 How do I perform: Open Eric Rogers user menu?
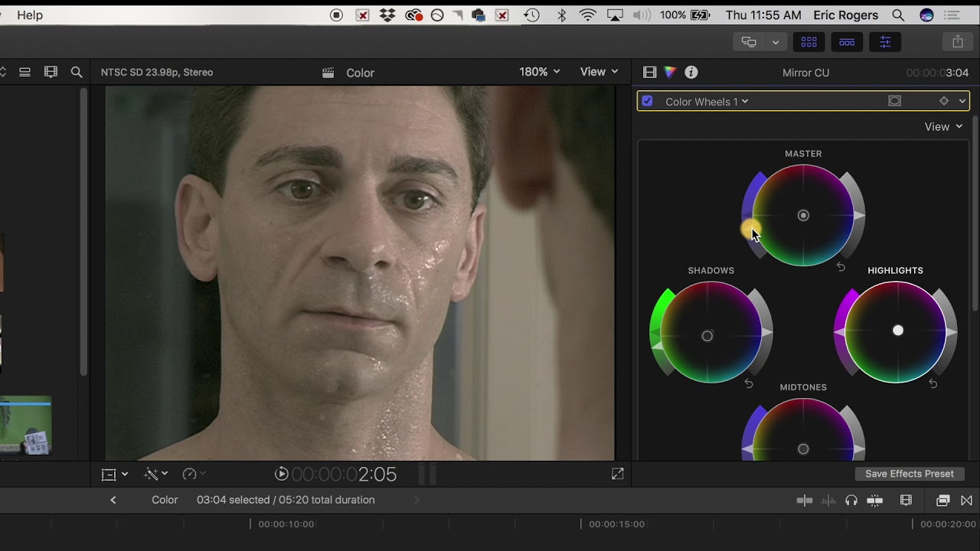coord(847,15)
